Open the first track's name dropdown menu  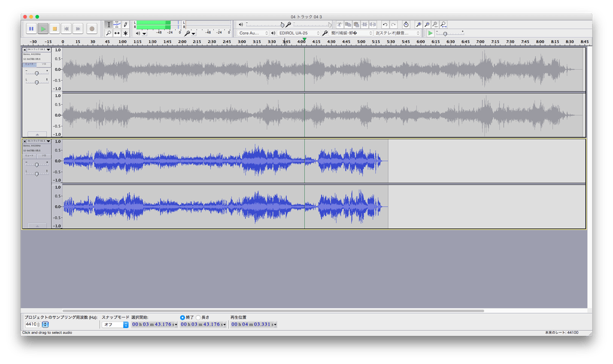pos(48,50)
